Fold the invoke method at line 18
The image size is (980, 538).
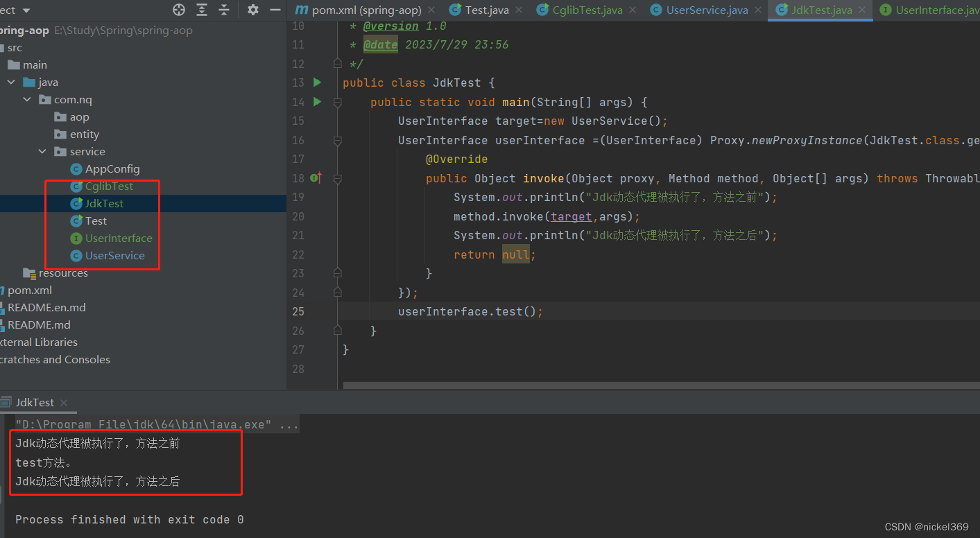[x=337, y=178]
